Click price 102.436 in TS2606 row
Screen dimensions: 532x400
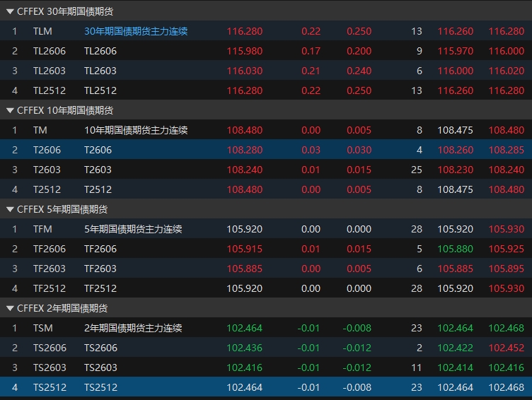point(245,348)
